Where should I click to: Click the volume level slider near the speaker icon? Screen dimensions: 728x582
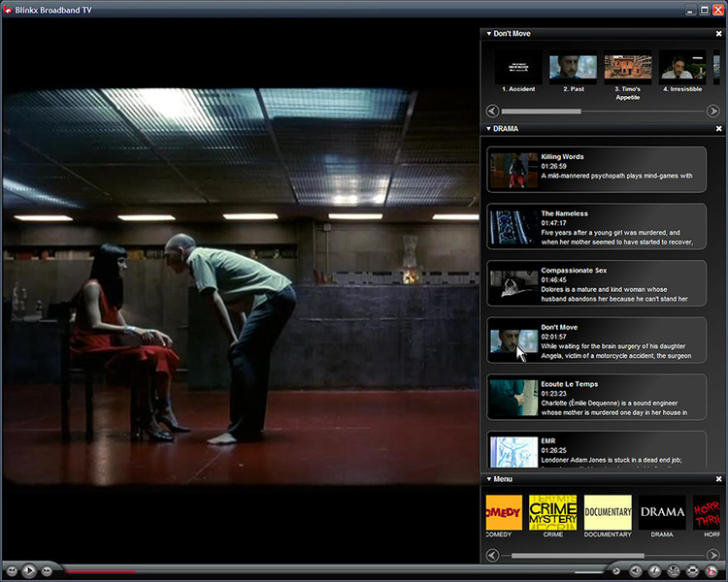tap(589, 571)
